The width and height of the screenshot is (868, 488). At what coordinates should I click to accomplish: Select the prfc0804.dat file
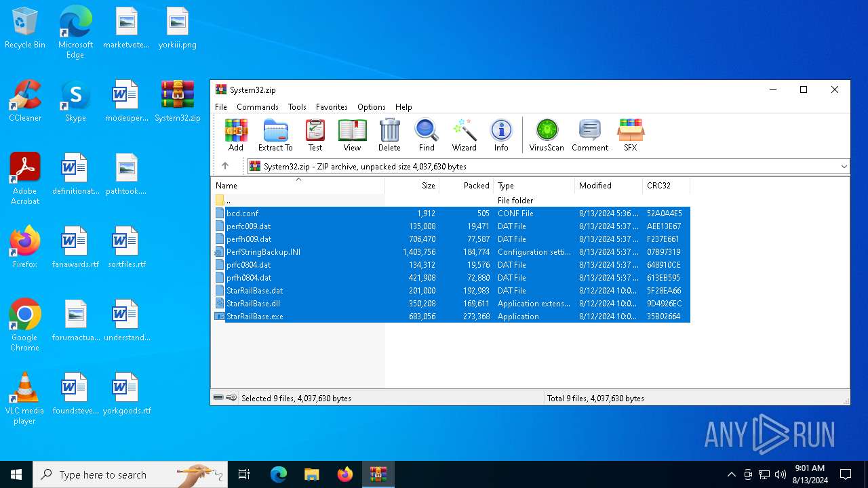click(451, 265)
